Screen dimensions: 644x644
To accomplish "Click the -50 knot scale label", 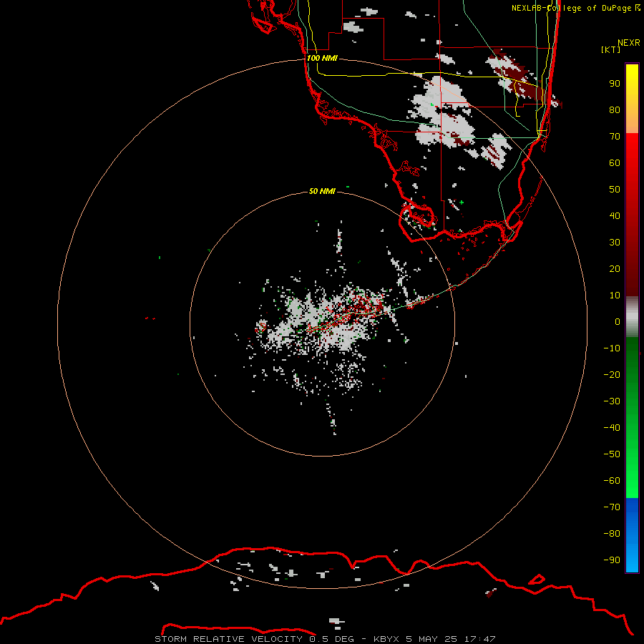I will tap(612, 454).
